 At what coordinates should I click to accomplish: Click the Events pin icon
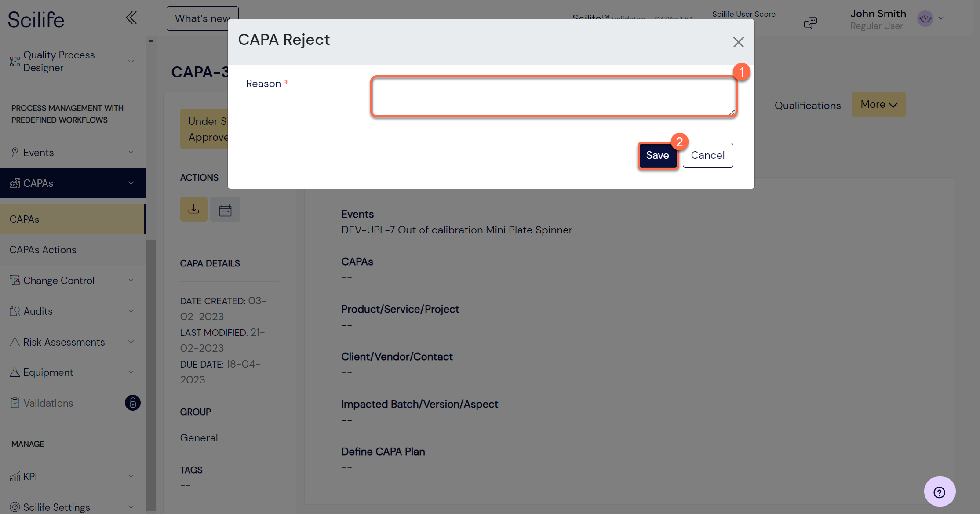click(x=15, y=152)
